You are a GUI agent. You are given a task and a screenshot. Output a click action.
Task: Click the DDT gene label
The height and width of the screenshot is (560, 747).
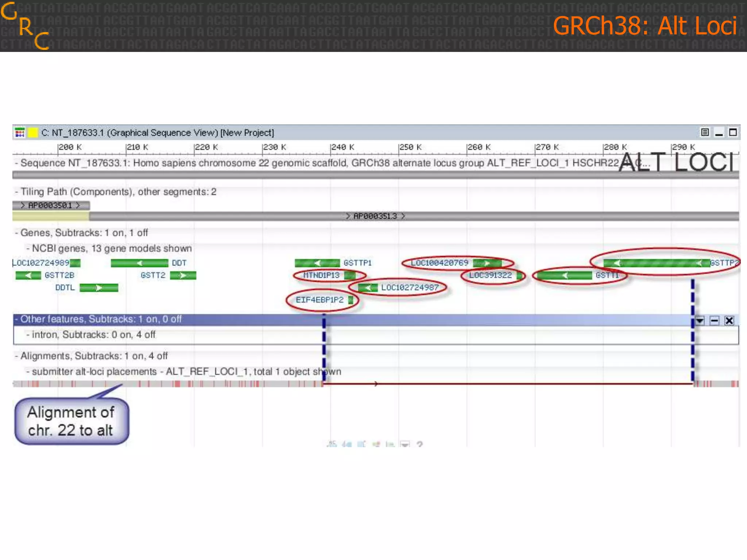pyautogui.click(x=179, y=263)
